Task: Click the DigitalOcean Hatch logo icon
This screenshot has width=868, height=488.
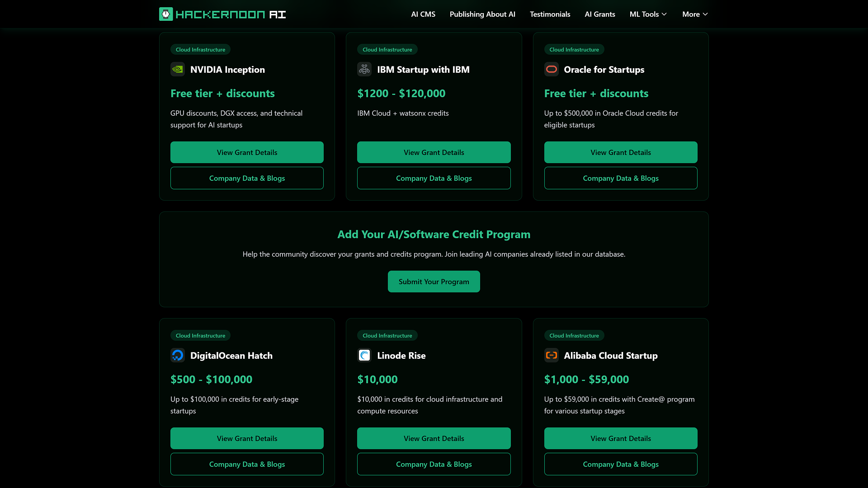Action: [178, 356]
